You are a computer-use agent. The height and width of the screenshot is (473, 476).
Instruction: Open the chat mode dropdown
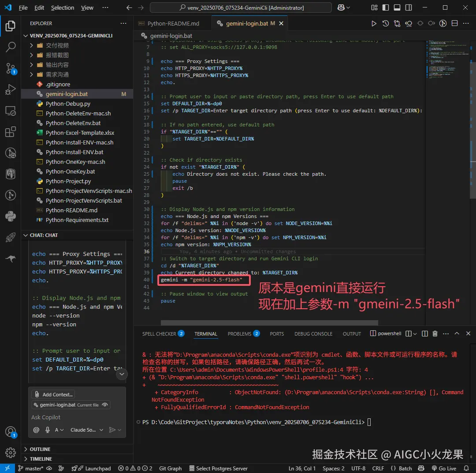tap(59, 429)
